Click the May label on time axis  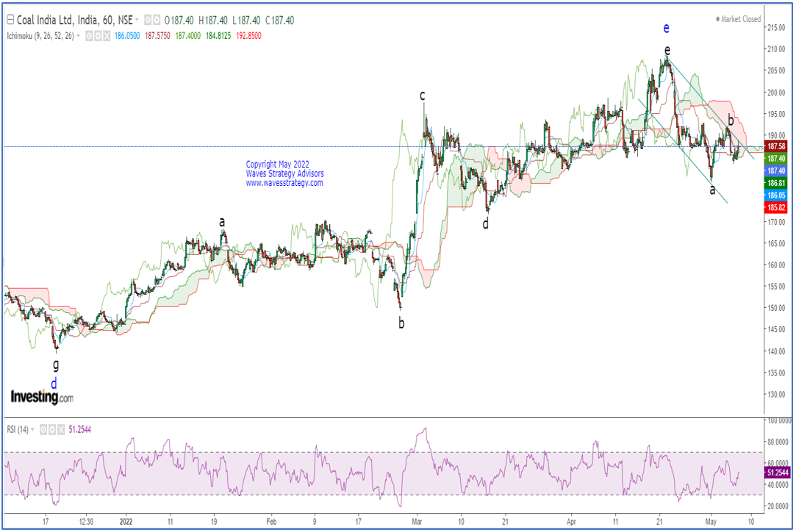pyautogui.click(x=711, y=521)
